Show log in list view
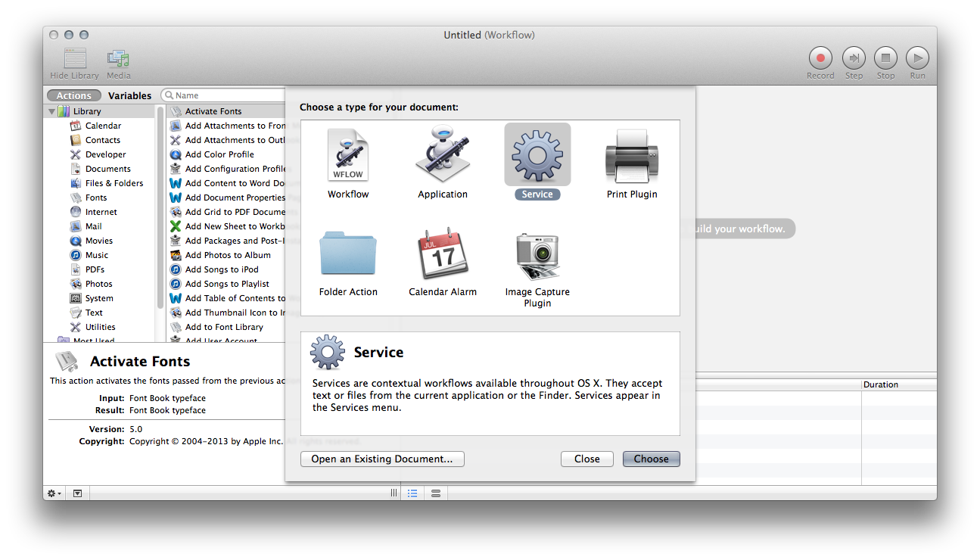This screenshot has height=560, width=980. coord(412,493)
